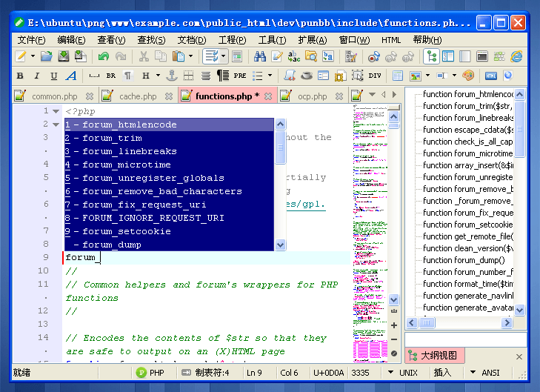Click the Underline formatting icon
The image size is (540, 392).
54,76
